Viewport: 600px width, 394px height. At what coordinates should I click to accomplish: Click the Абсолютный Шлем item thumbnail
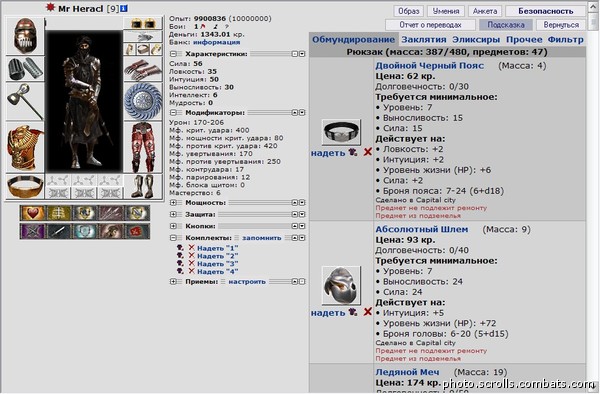(341, 285)
